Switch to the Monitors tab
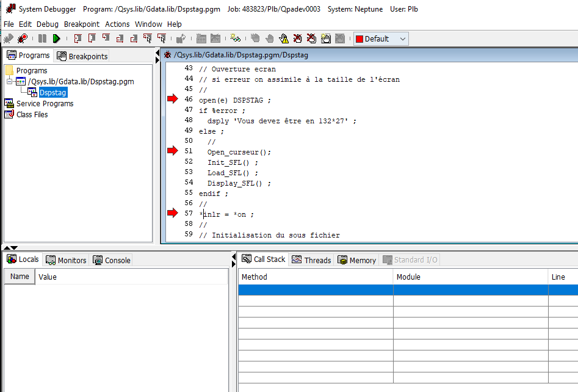The height and width of the screenshot is (392, 578). 66,260
